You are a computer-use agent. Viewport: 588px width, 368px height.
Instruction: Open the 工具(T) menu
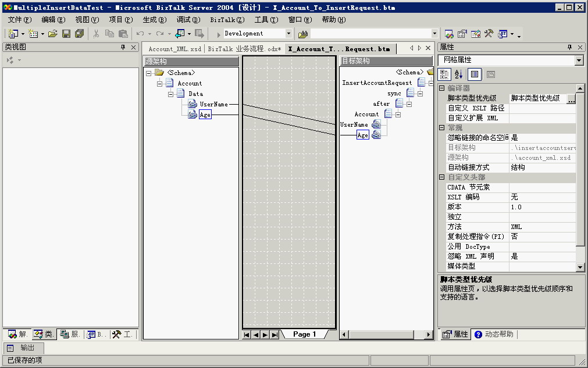pyautogui.click(x=266, y=20)
